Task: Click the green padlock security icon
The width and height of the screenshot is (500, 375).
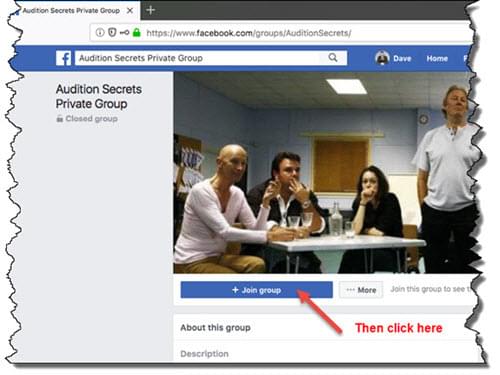Action: pyautogui.click(x=136, y=33)
